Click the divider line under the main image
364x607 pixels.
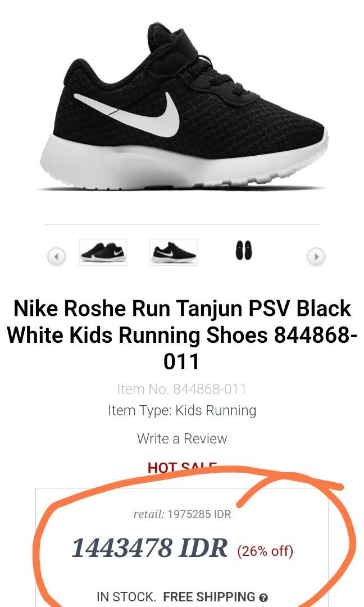[182, 224]
